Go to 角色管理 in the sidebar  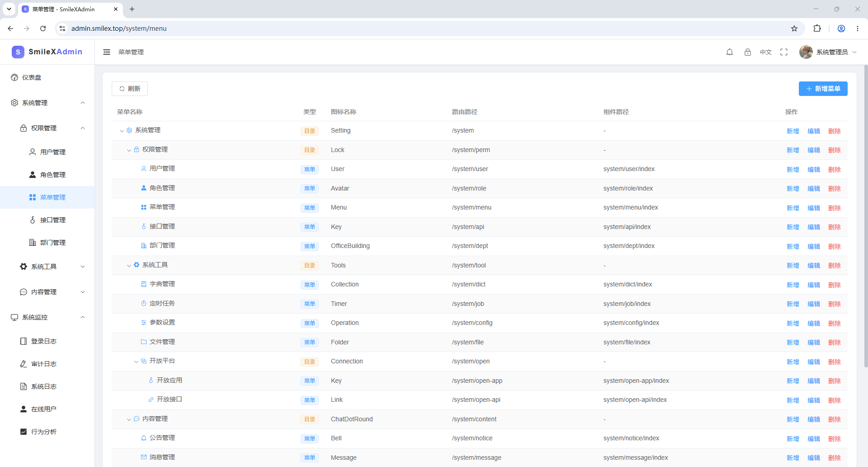click(x=47, y=175)
